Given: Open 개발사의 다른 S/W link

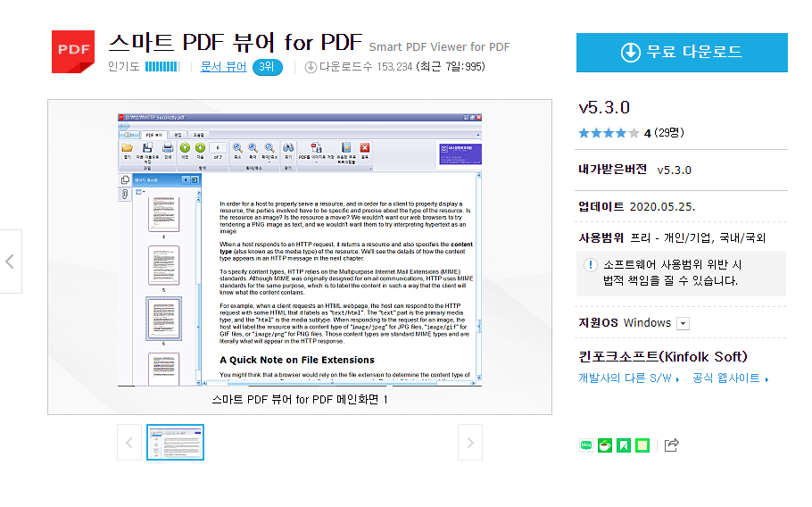Looking at the screenshot, I should pyautogui.click(x=629, y=378).
